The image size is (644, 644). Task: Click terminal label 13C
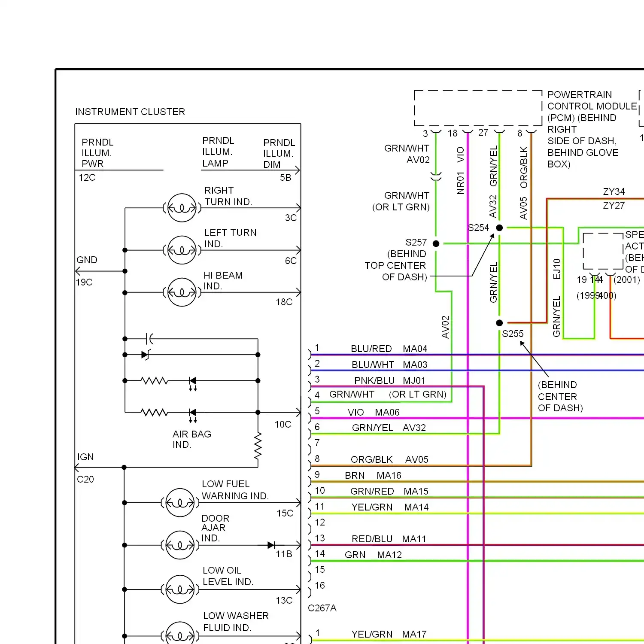[284, 601]
